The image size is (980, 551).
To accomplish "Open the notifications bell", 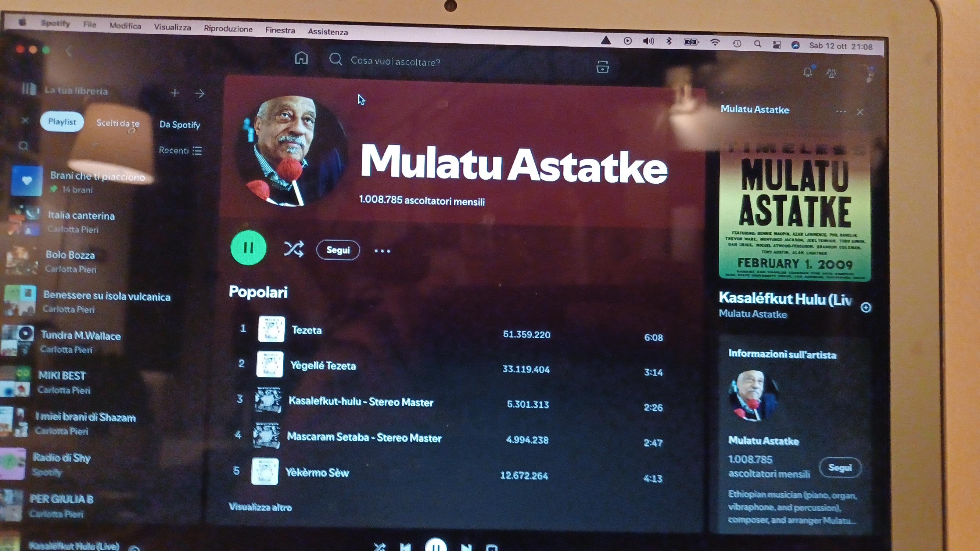I will pyautogui.click(x=807, y=72).
